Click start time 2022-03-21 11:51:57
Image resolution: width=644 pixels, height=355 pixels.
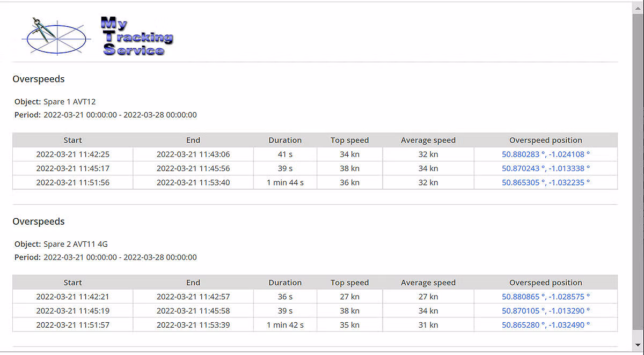point(73,325)
